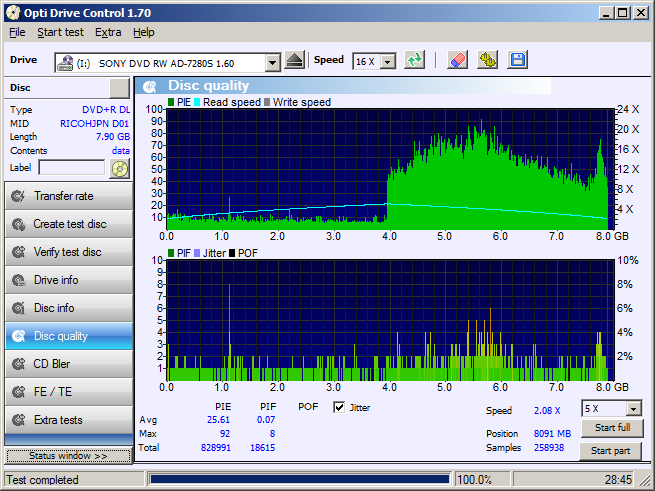Click the Label input field
Screen dimensions: 655x491
[x=72, y=168]
